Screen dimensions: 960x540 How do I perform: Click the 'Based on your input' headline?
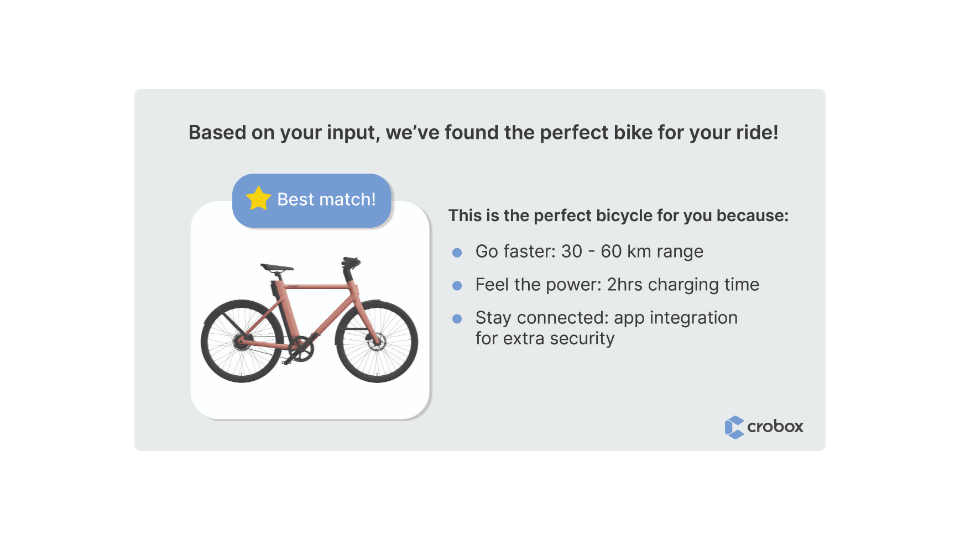click(483, 133)
